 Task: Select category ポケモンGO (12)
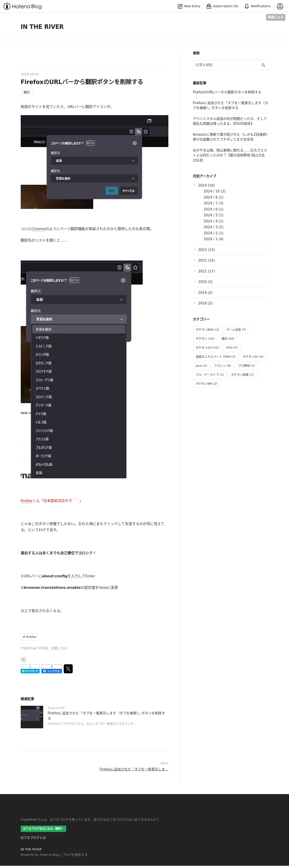pos(207,348)
